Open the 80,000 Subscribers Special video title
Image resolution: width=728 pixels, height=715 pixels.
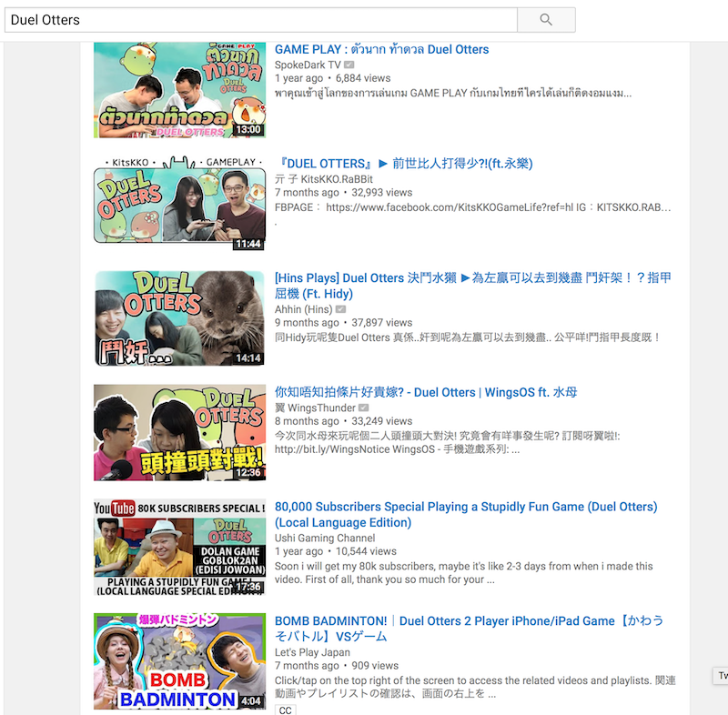[466, 514]
